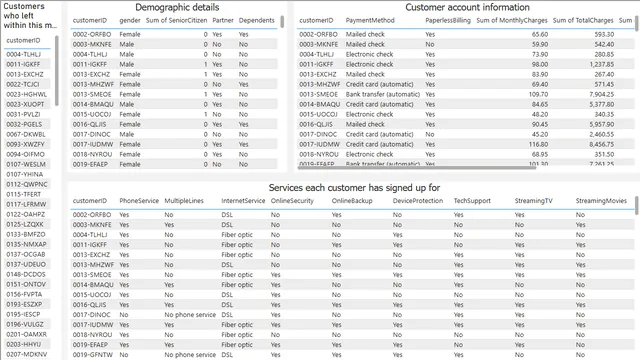Select customer 0032-PGELS in the slicer

click(27, 124)
